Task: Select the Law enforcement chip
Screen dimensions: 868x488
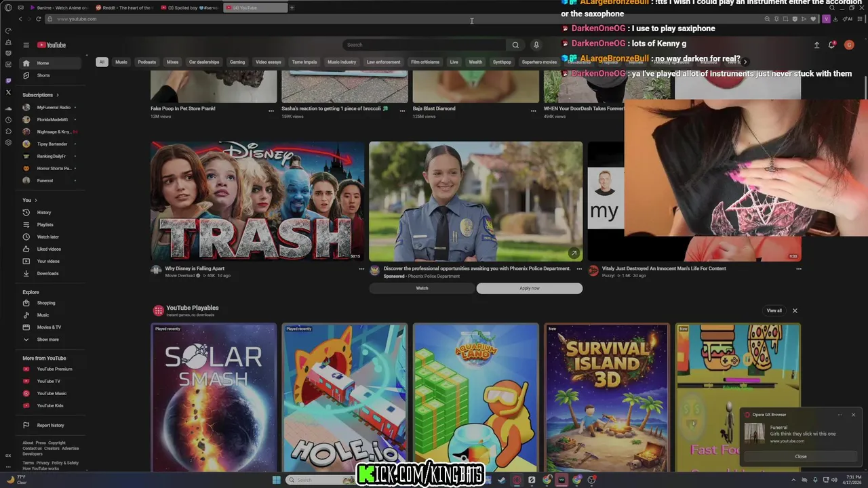Action: click(383, 62)
